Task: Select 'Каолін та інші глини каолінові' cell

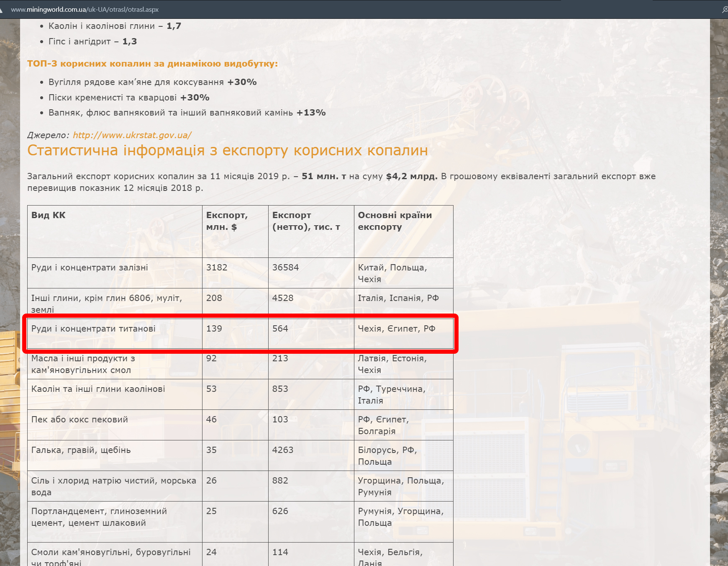Action: 98,389
